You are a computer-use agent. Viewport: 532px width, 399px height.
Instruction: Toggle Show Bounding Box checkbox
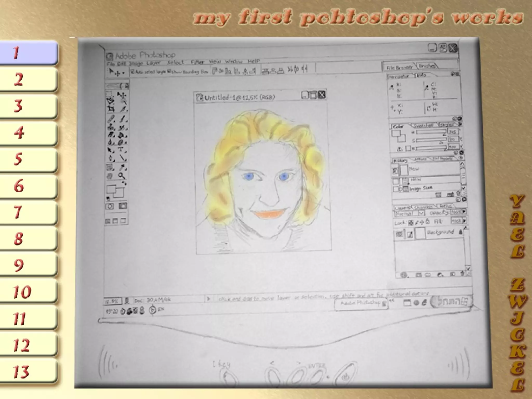pyautogui.click(x=169, y=71)
